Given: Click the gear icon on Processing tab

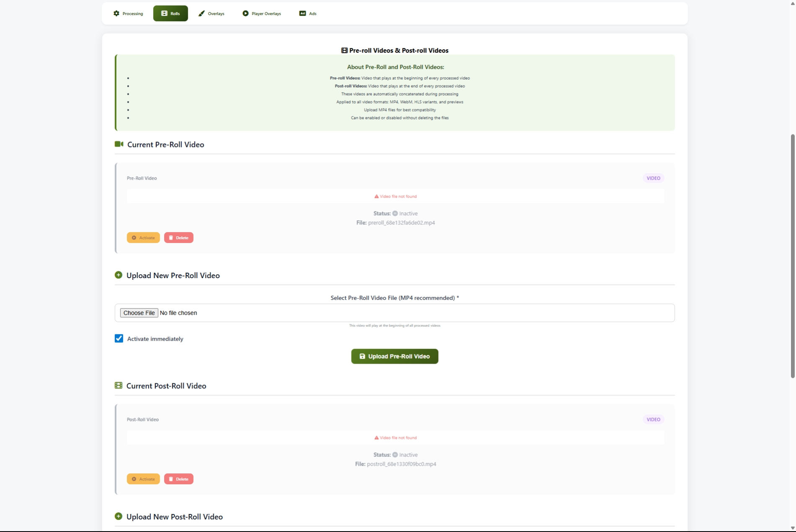Looking at the screenshot, I should point(116,13).
